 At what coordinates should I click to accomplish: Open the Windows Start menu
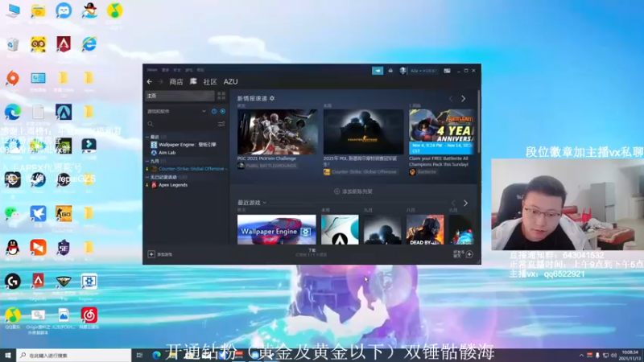[x=8, y=355]
